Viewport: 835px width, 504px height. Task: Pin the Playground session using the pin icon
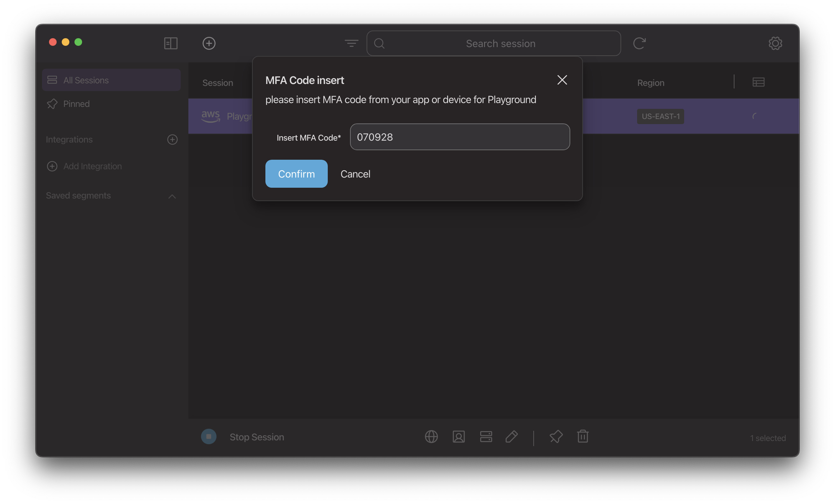point(556,437)
